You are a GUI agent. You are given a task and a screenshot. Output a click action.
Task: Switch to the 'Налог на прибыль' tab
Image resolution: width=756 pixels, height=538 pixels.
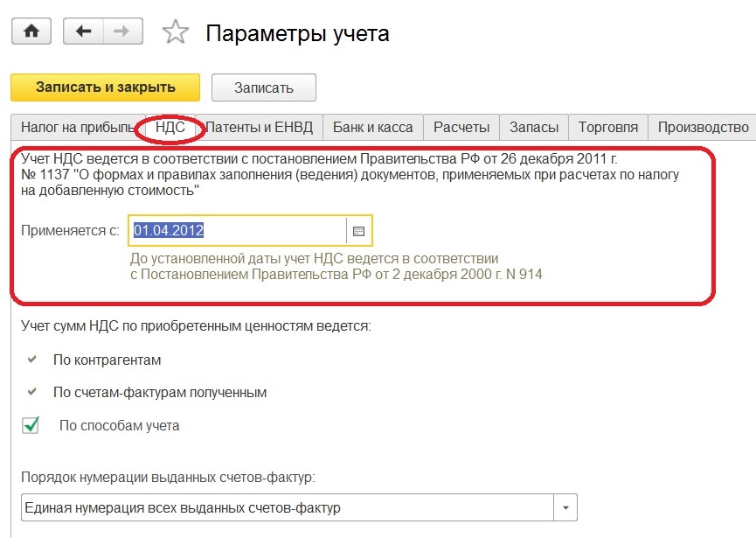77,128
